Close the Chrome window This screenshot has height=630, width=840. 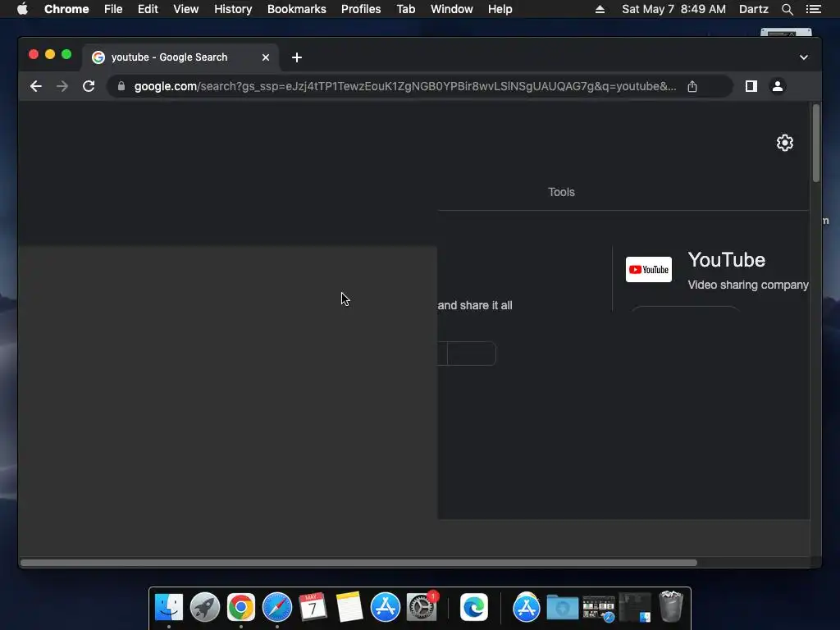click(x=33, y=54)
